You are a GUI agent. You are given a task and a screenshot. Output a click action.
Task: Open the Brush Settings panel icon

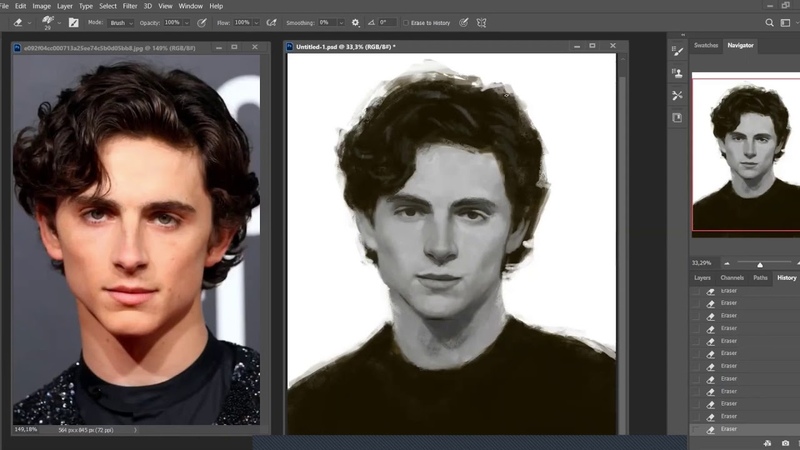click(677, 51)
